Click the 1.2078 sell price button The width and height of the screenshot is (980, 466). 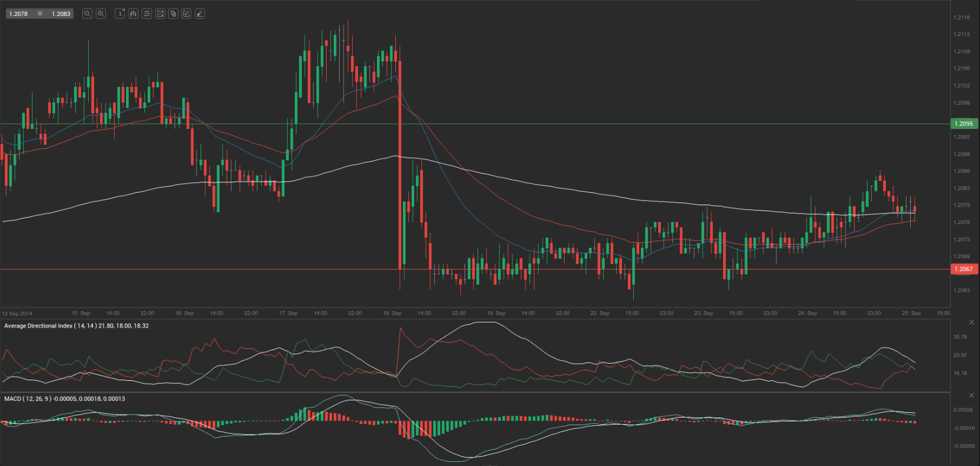[19, 14]
